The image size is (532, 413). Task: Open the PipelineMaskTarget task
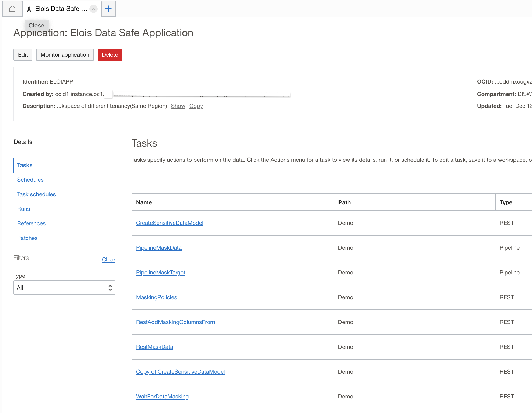point(161,273)
